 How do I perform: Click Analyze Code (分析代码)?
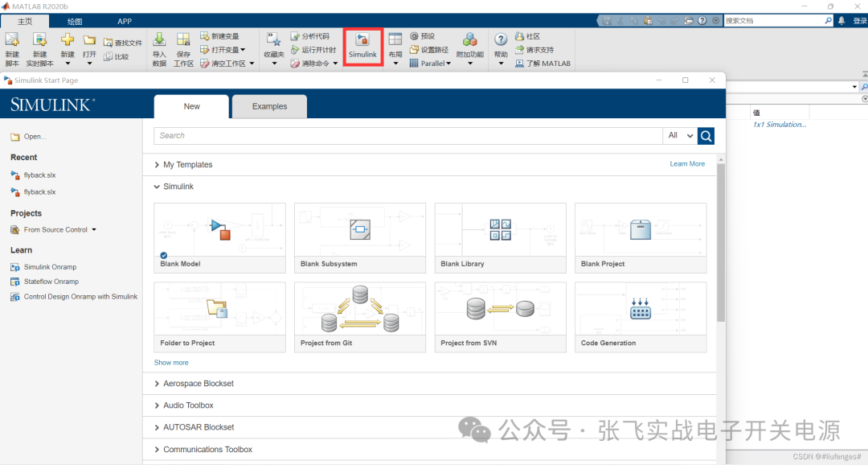point(310,36)
